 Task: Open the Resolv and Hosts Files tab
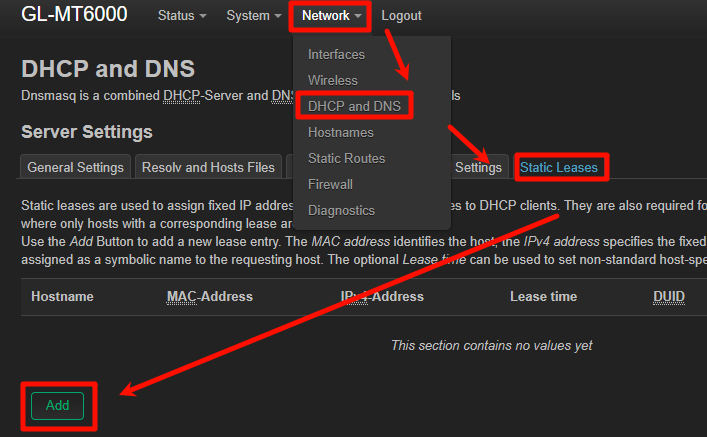[x=208, y=167]
